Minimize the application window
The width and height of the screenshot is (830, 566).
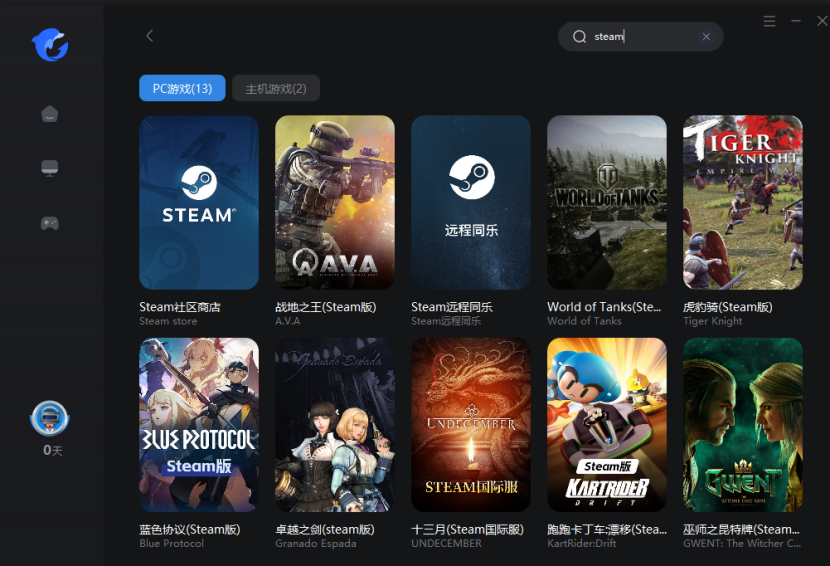tap(796, 21)
